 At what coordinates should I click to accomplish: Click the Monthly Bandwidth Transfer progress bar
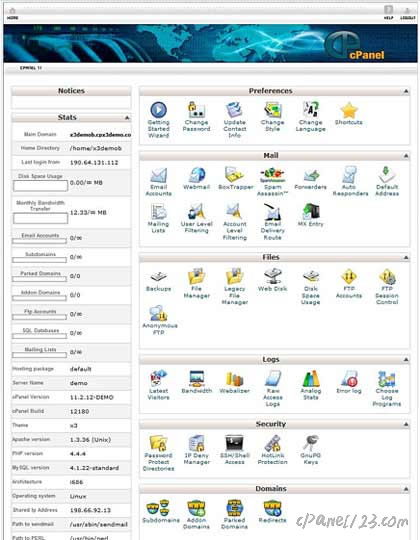click(x=40, y=218)
